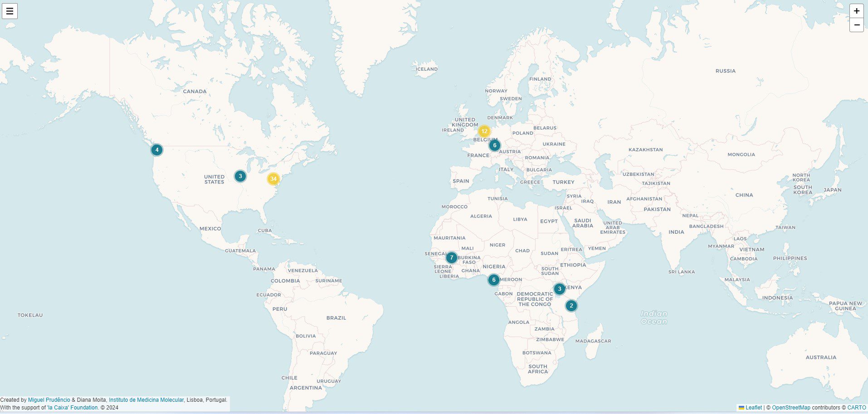Click the Brazil label on the map
868x414 pixels.
click(336, 318)
